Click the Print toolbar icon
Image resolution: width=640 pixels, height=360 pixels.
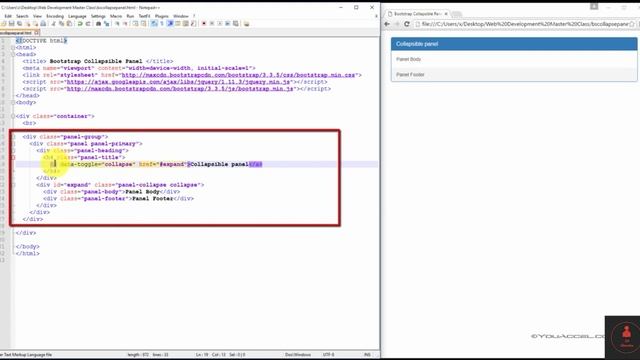pyautogui.click(x=43, y=24)
